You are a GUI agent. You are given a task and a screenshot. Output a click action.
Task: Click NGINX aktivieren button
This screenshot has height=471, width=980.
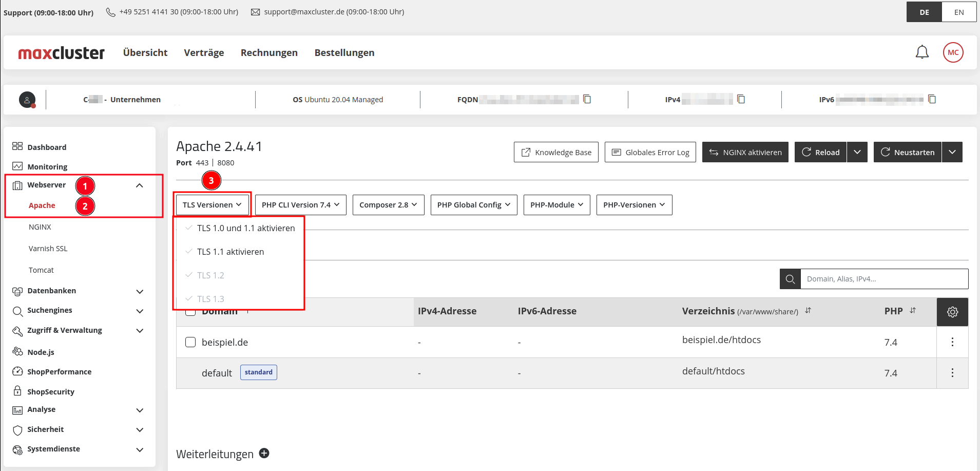[745, 152]
